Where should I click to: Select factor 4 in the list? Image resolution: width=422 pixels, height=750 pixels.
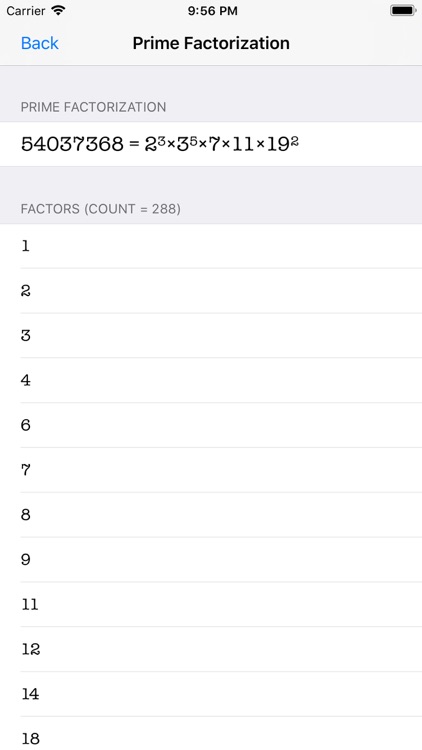211,380
